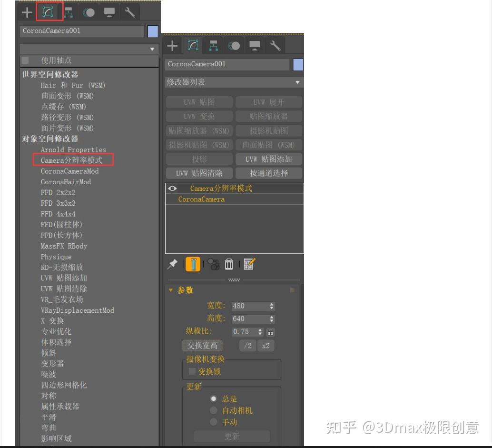This screenshot has height=448, width=492.
Task: Select the 手动 update radio button
Action: coord(214,422)
